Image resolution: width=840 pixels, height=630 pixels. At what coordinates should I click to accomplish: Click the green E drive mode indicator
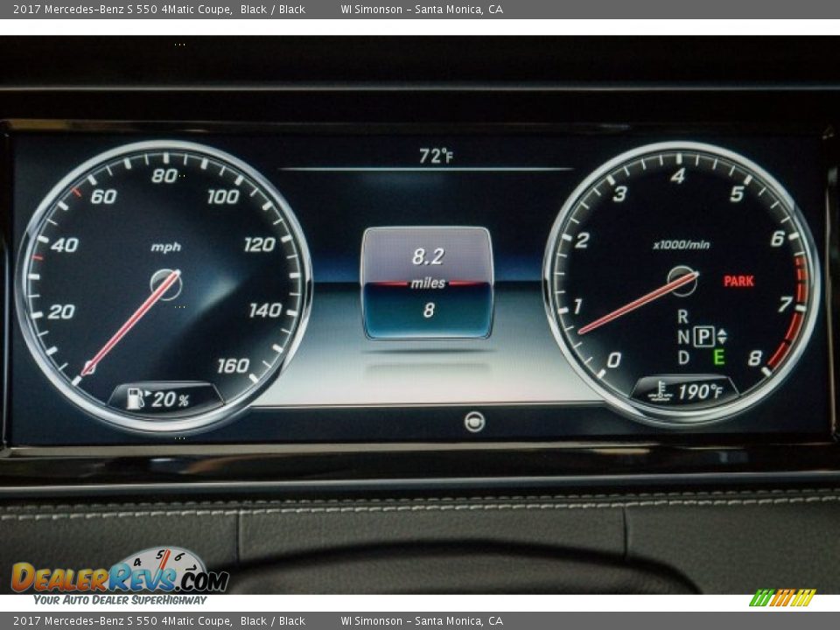[x=718, y=357]
